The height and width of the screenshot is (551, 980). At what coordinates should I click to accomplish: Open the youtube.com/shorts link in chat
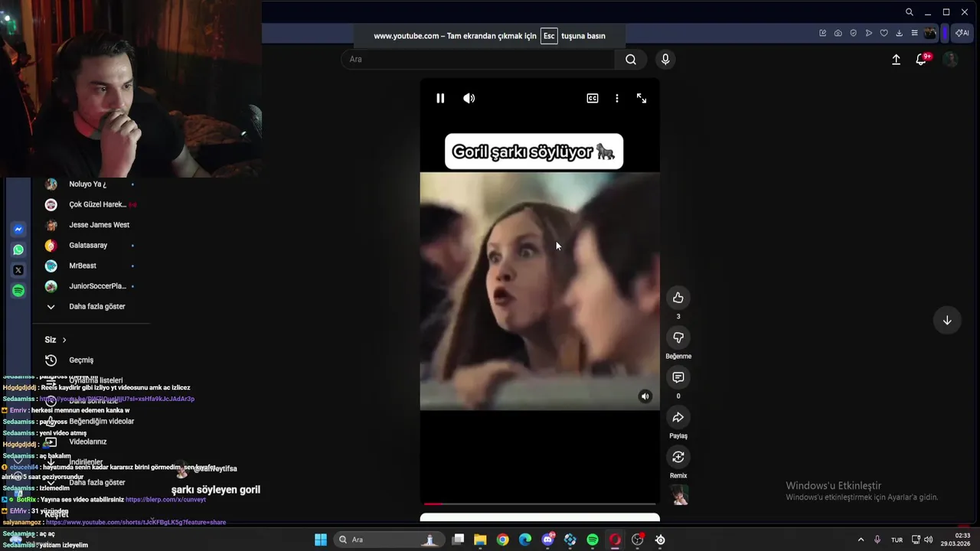[x=136, y=523]
